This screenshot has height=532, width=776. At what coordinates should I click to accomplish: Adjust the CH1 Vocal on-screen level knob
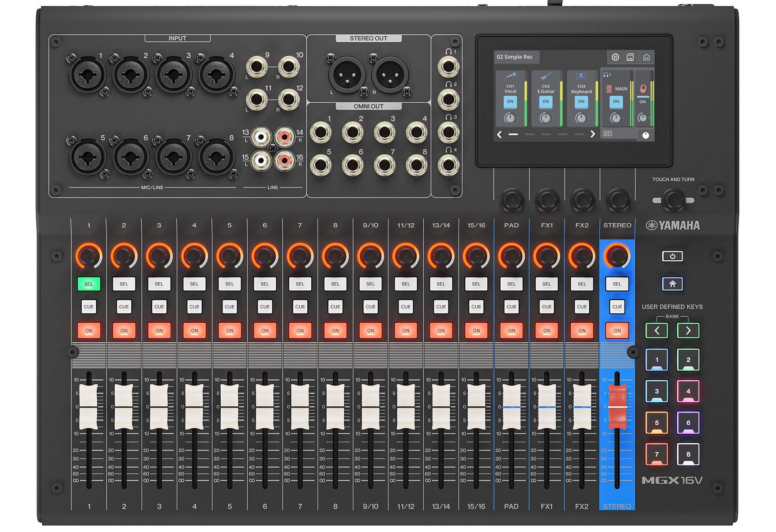tap(510, 118)
